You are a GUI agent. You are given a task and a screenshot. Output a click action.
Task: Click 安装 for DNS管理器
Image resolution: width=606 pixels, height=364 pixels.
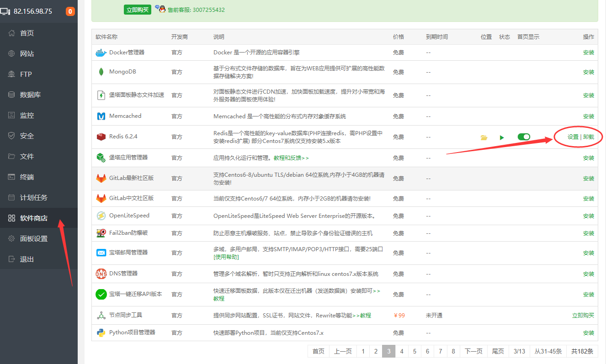[589, 274]
